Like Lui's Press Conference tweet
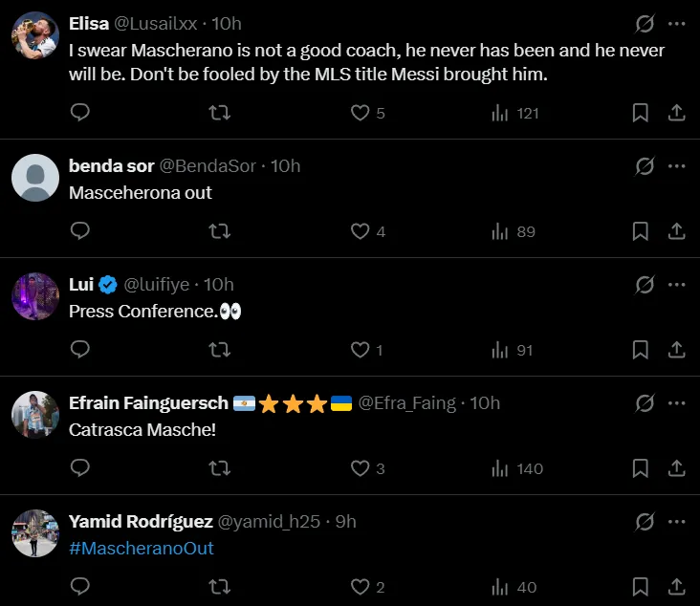The width and height of the screenshot is (700, 606). coord(361,350)
